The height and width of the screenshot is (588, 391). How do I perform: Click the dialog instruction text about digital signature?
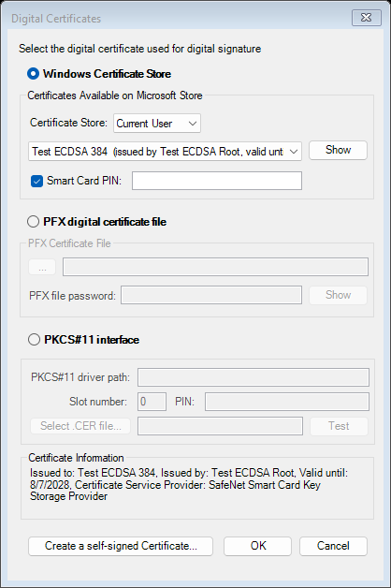[139, 49]
